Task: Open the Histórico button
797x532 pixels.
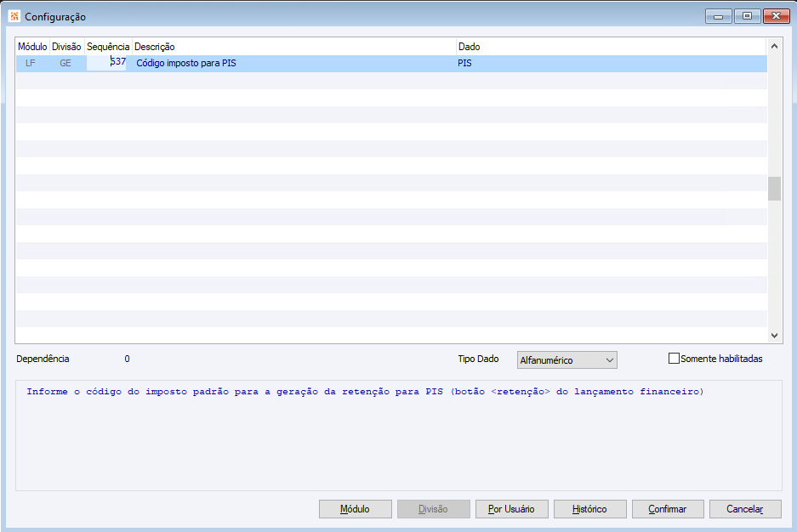Action: click(589, 509)
